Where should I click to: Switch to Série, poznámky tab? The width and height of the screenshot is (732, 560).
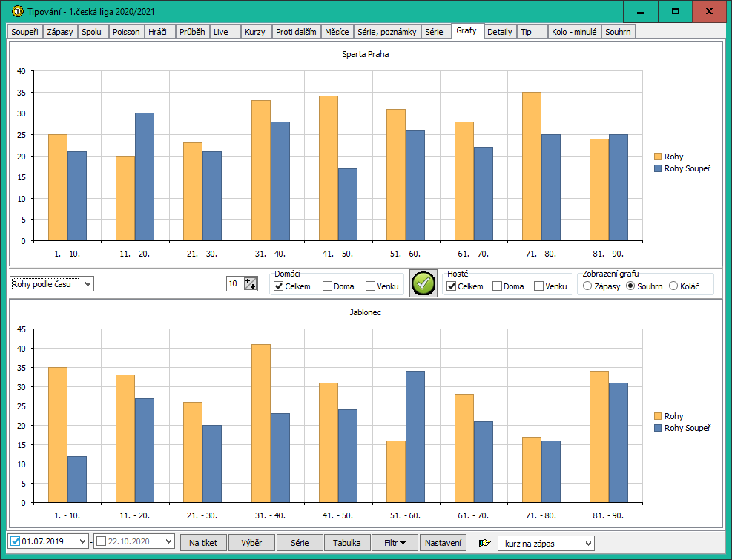(387, 32)
